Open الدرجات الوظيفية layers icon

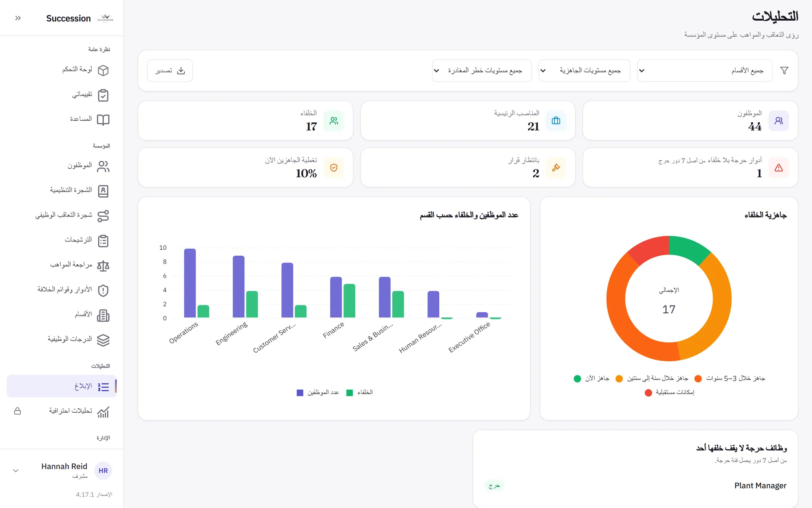(103, 340)
